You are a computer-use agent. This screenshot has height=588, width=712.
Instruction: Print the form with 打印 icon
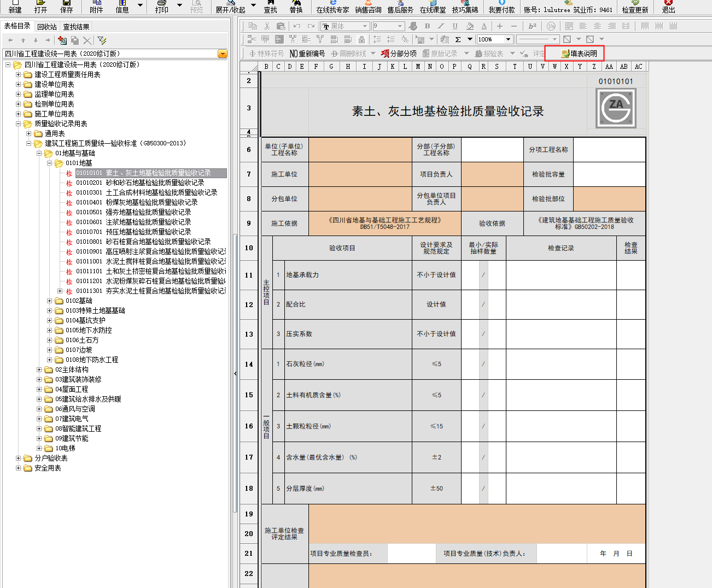coord(162,6)
